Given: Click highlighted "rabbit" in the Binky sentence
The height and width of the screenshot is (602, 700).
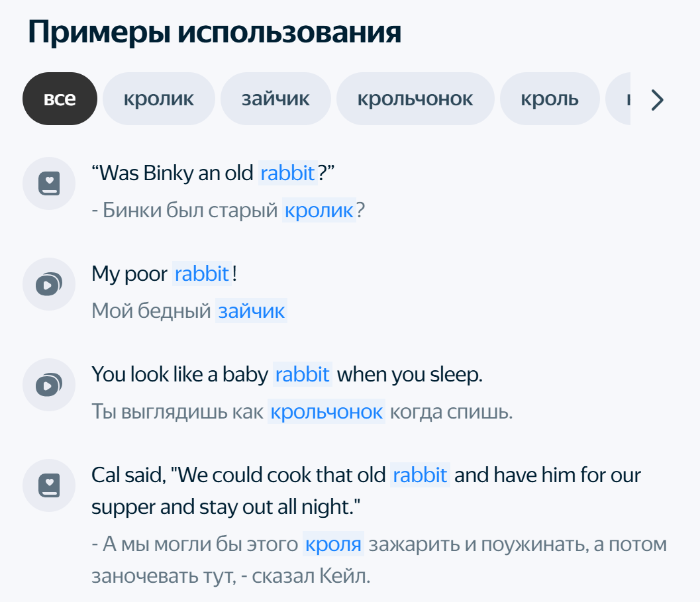Looking at the screenshot, I should 287,174.
